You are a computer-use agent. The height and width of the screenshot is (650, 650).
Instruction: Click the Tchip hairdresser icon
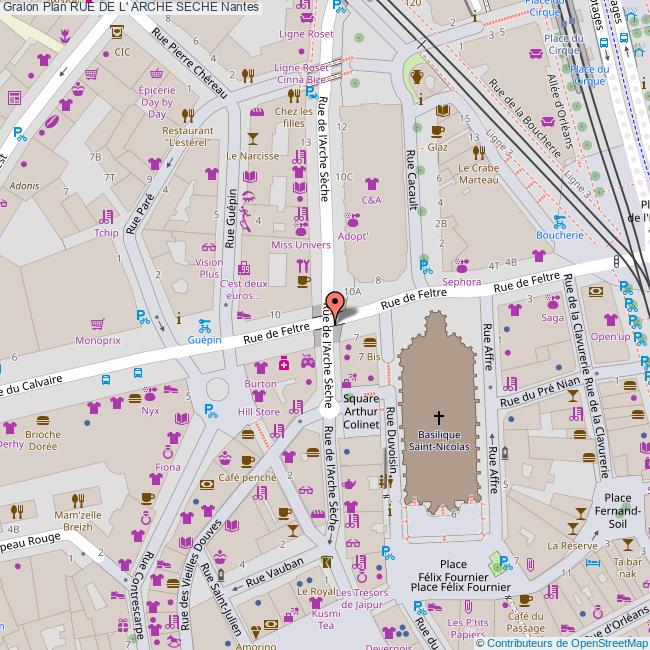click(x=106, y=217)
